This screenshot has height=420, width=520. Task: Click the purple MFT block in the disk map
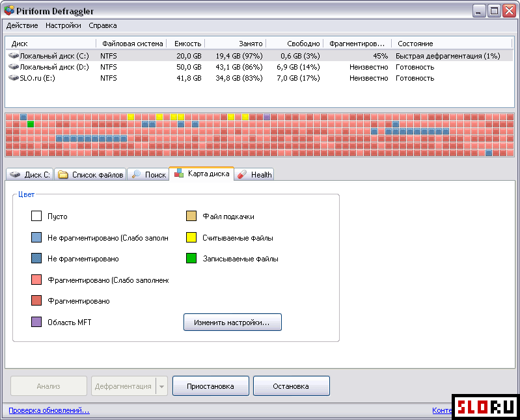267,117
